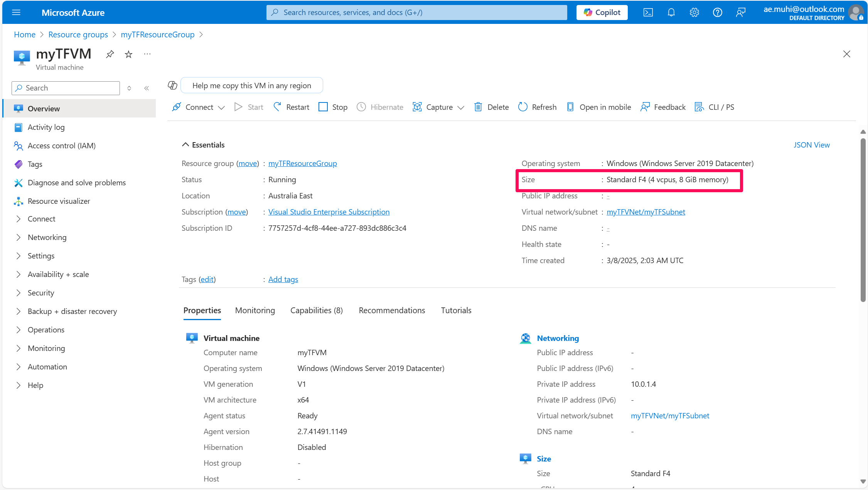868x490 pixels.
Task: Open the Capture dropdown
Action: coord(438,107)
